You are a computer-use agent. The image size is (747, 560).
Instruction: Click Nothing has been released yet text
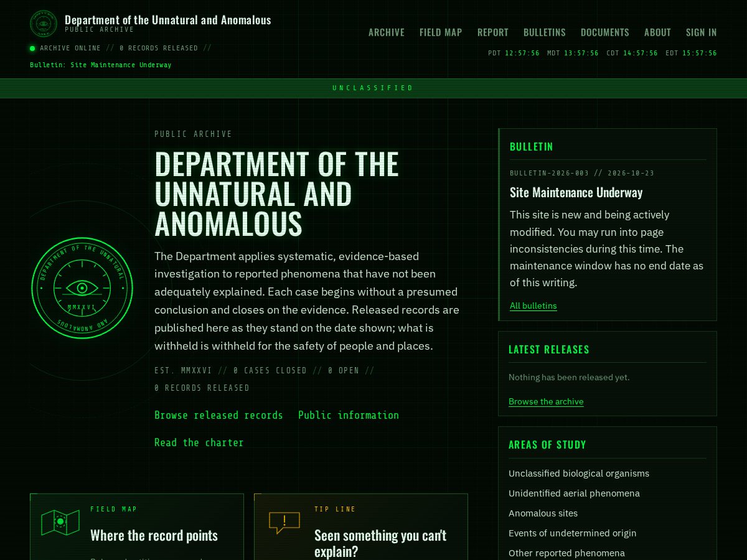[569, 377]
